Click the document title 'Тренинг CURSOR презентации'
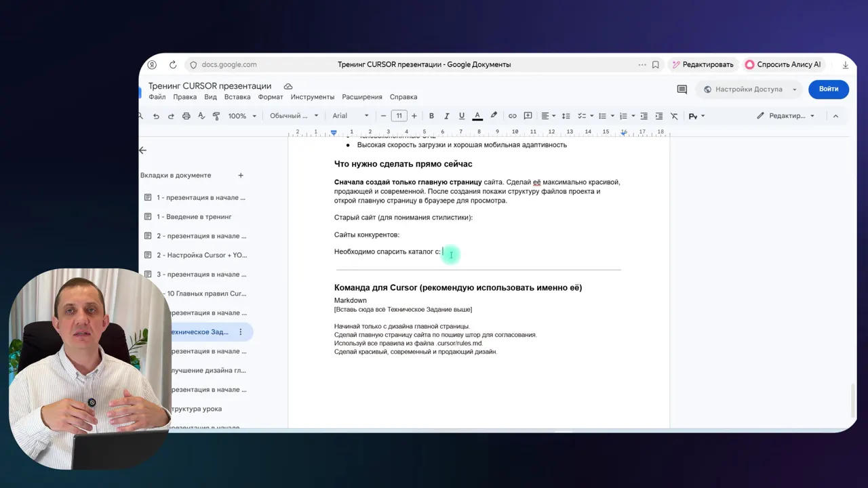Screen dimensions: 868x488 pos(210,86)
